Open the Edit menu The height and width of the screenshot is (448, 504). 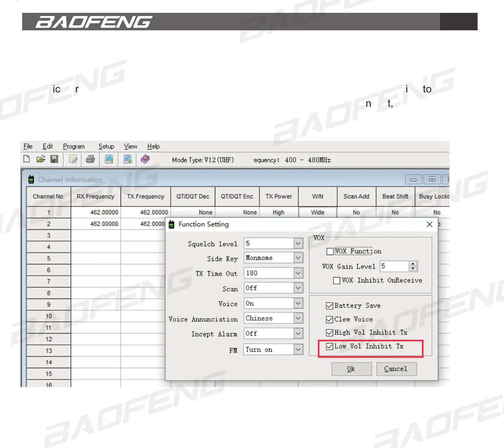click(x=47, y=147)
